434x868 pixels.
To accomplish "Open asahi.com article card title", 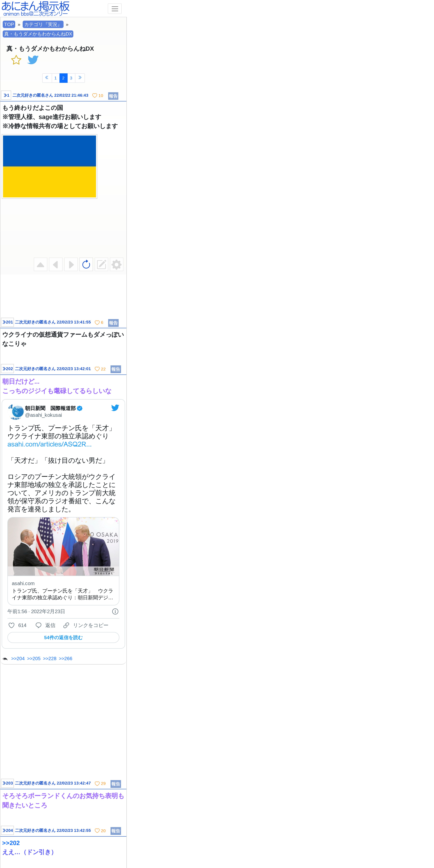I will click(x=63, y=594).
